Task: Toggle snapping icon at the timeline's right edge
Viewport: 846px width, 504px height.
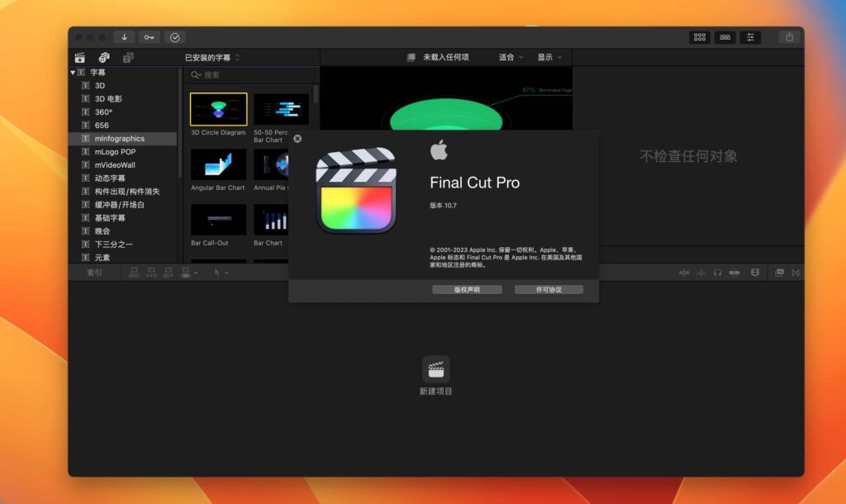Action: [796, 273]
